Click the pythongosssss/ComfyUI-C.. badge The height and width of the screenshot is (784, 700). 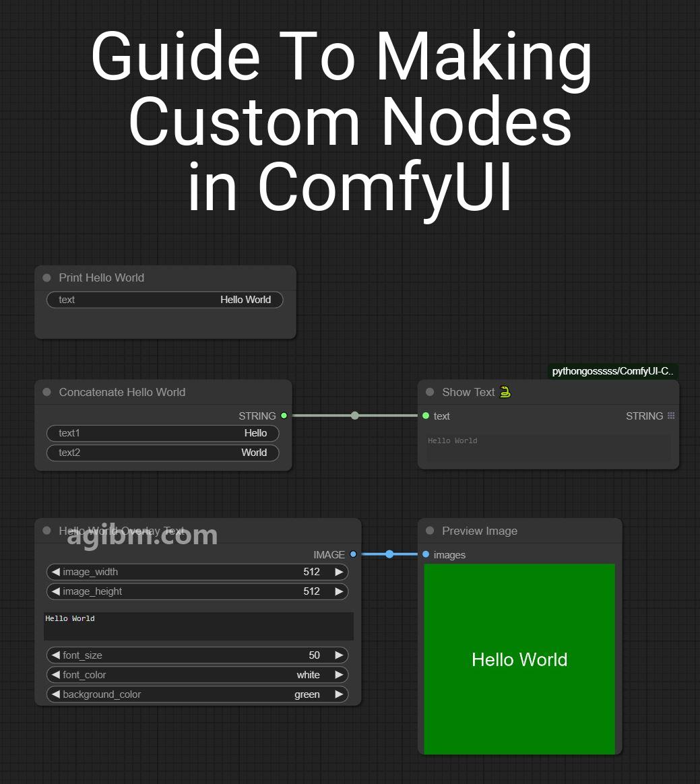coord(613,371)
